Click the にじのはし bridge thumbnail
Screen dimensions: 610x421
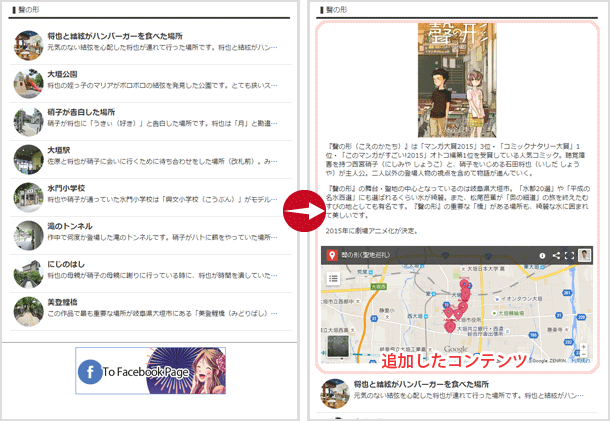(28, 274)
